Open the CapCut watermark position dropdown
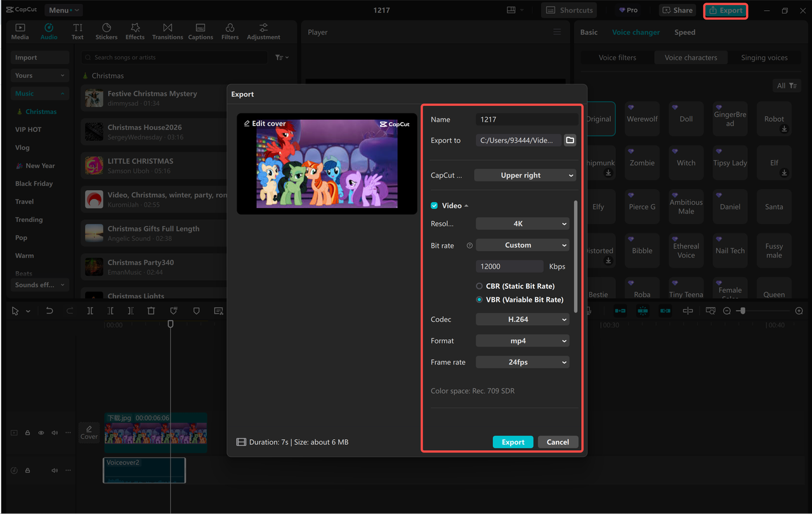Image resolution: width=812 pixels, height=514 pixels. point(525,175)
